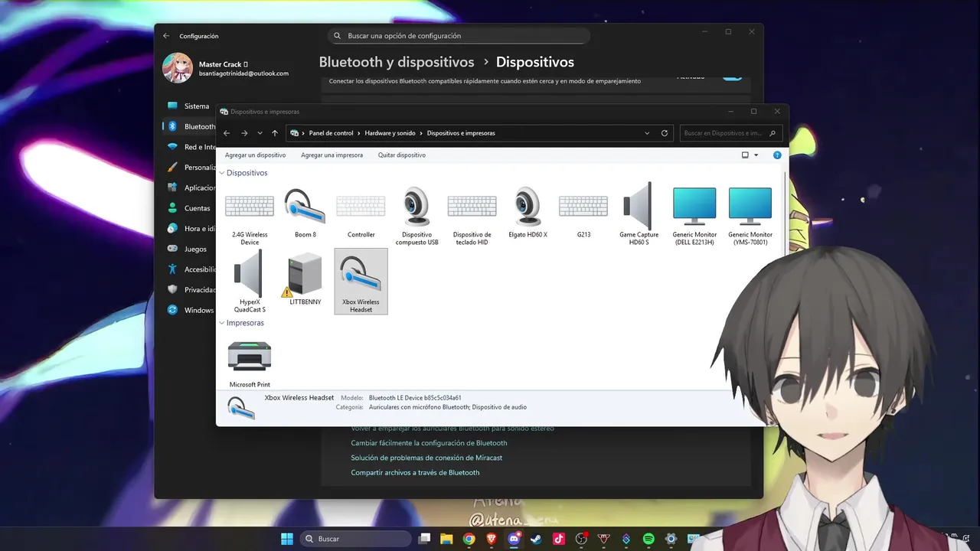Expand breadcrumb arrow after Panel de control

[359, 133]
